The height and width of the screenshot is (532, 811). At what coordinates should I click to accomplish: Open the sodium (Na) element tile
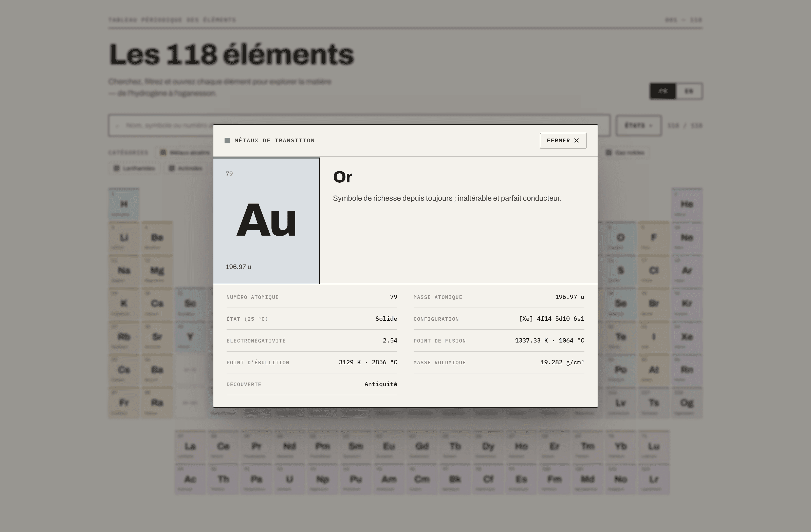coord(124,270)
